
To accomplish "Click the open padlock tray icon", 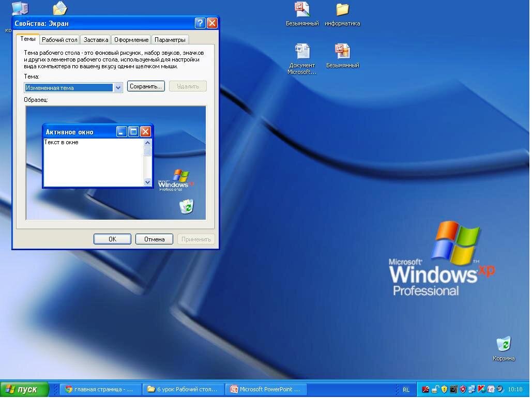I will (435, 389).
